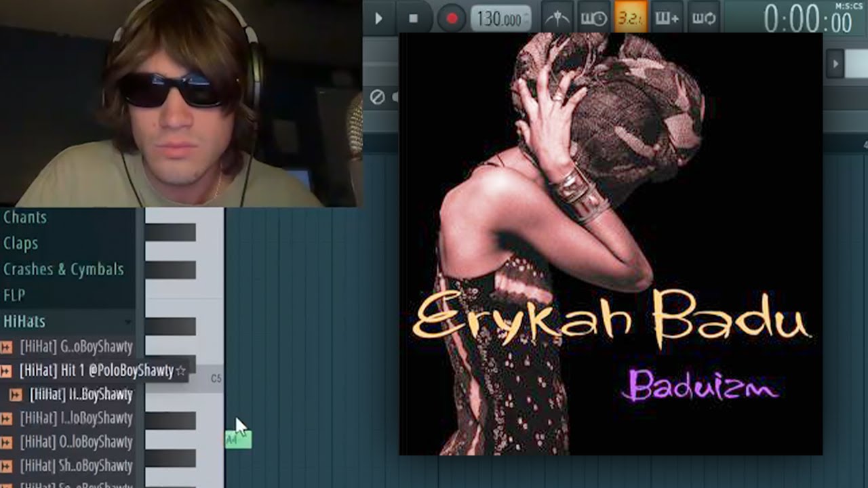Click the audio icon beside [HiHat] Sh..oBoyShawty
The width and height of the screenshot is (868, 488).
6,466
